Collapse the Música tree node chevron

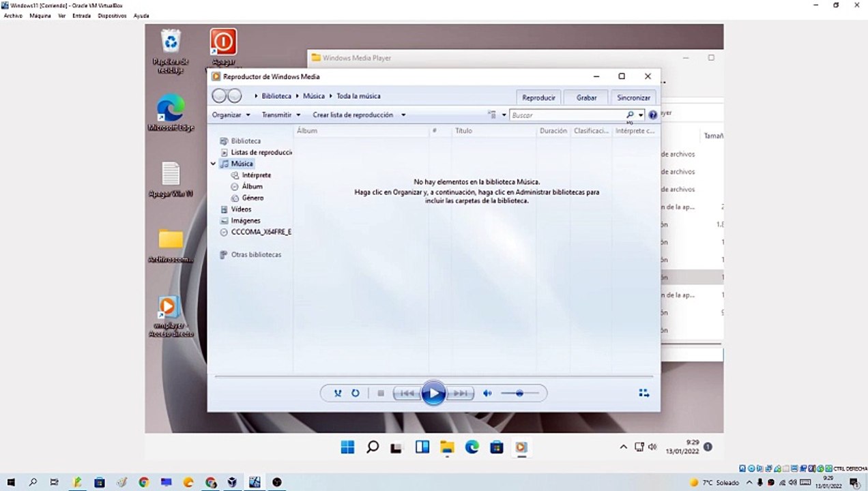point(214,164)
